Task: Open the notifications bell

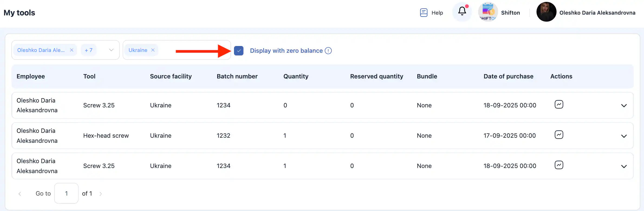Action: coord(462,11)
